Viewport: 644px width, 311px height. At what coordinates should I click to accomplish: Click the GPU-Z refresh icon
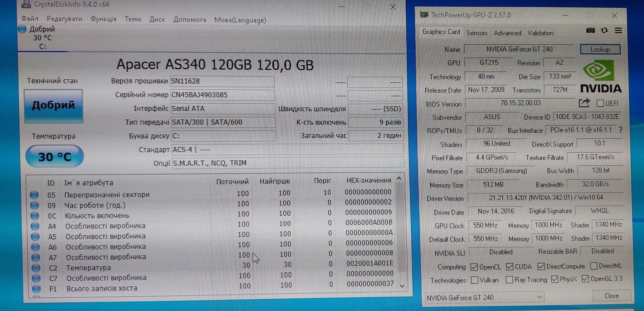click(x=604, y=31)
